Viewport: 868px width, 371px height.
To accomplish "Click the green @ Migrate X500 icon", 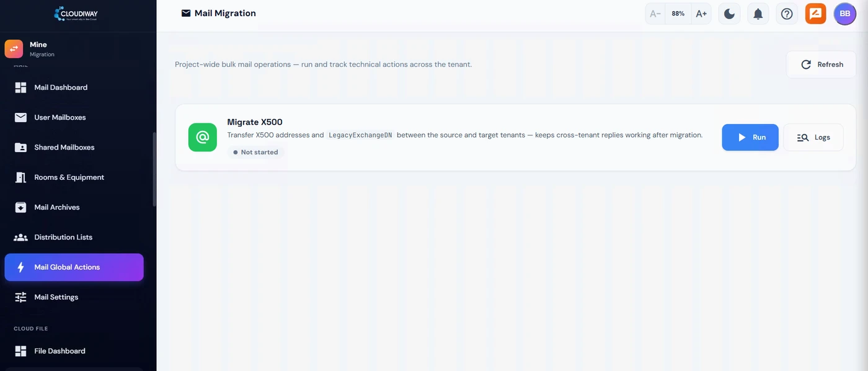I will (x=203, y=137).
